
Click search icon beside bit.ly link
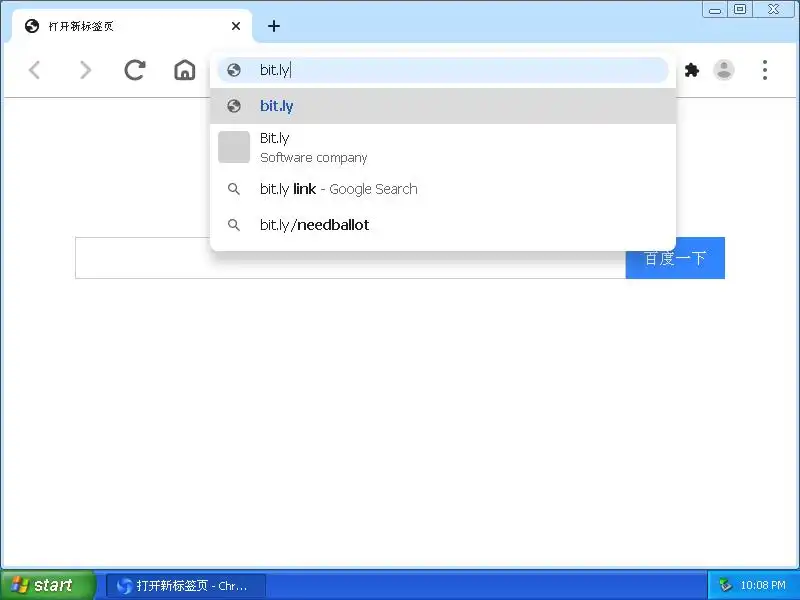point(234,189)
